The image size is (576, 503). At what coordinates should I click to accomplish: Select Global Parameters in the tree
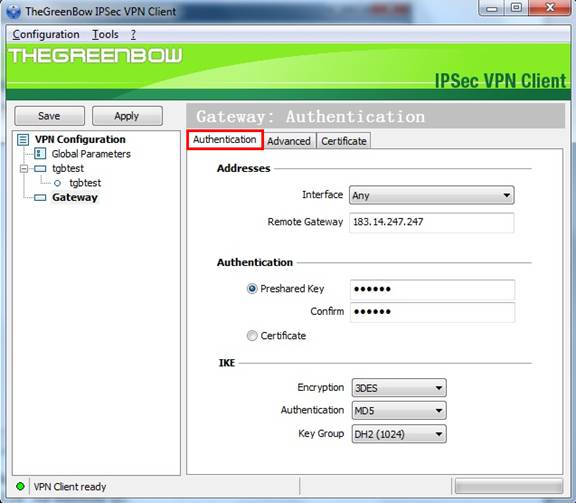coord(91,154)
